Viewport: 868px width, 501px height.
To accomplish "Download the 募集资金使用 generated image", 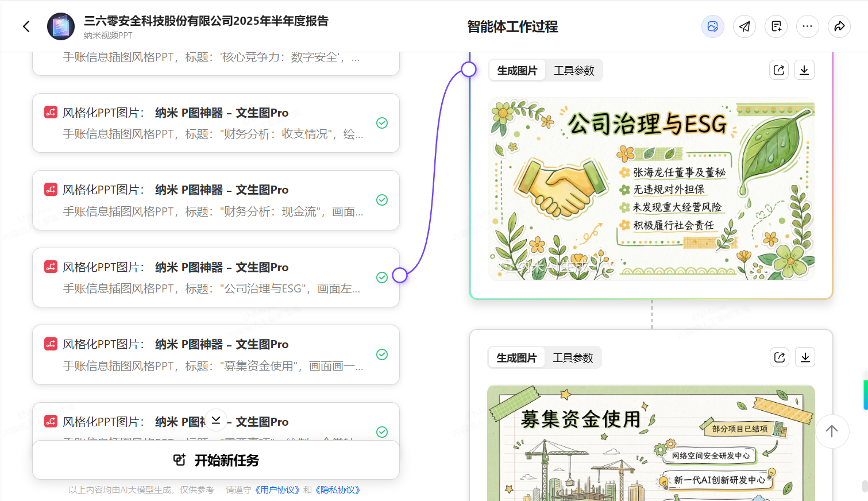I will click(x=805, y=357).
